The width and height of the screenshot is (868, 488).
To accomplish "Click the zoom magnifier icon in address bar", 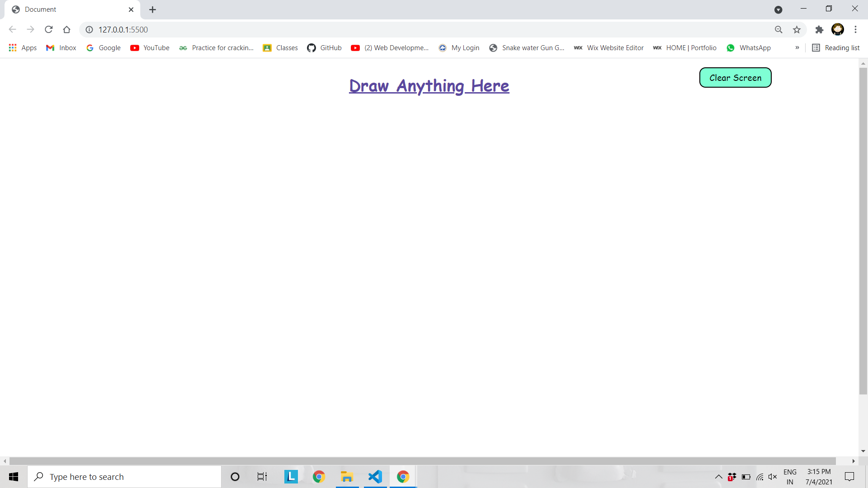I will coord(778,30).
